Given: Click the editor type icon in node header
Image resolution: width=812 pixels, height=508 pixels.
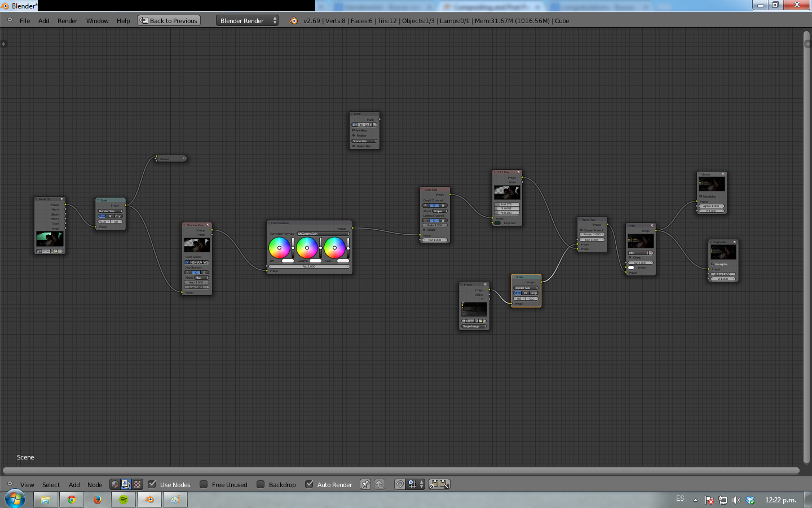Looking at the screenshot, I should point(10,484).
